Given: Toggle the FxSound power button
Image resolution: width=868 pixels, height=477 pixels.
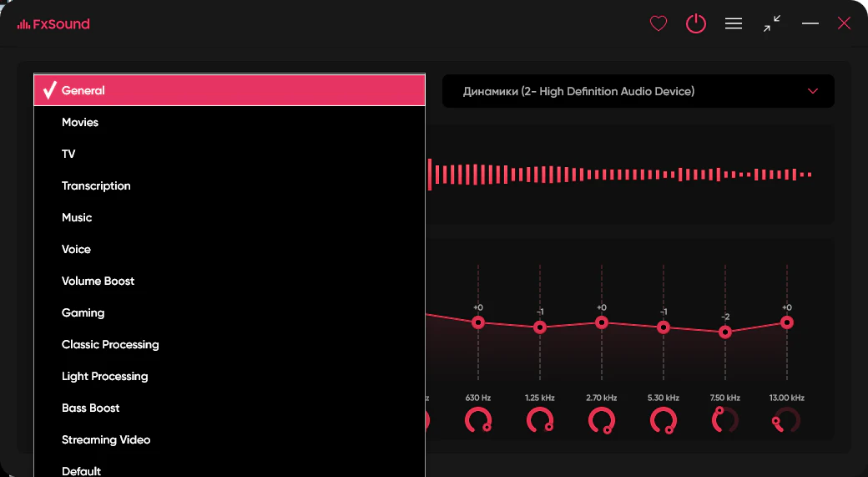Looking at the screenshot, I should point(695,24).
